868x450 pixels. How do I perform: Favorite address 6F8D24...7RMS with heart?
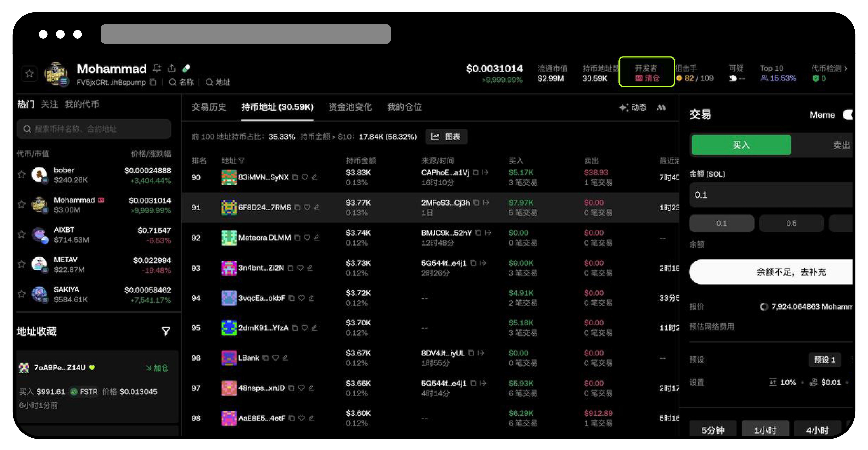click(x=307, y=208)
